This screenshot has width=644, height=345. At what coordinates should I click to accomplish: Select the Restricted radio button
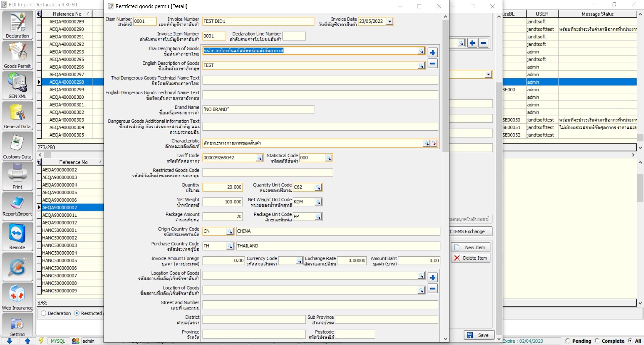[x=77, y=313]
